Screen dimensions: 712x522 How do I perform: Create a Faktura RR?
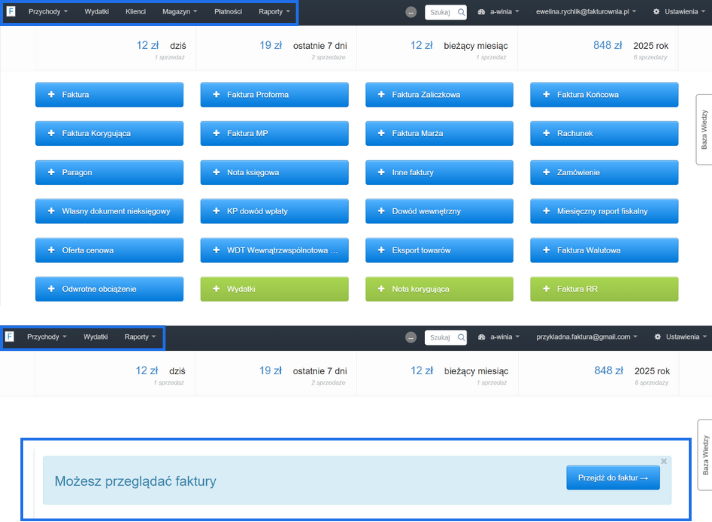point(604,289)
